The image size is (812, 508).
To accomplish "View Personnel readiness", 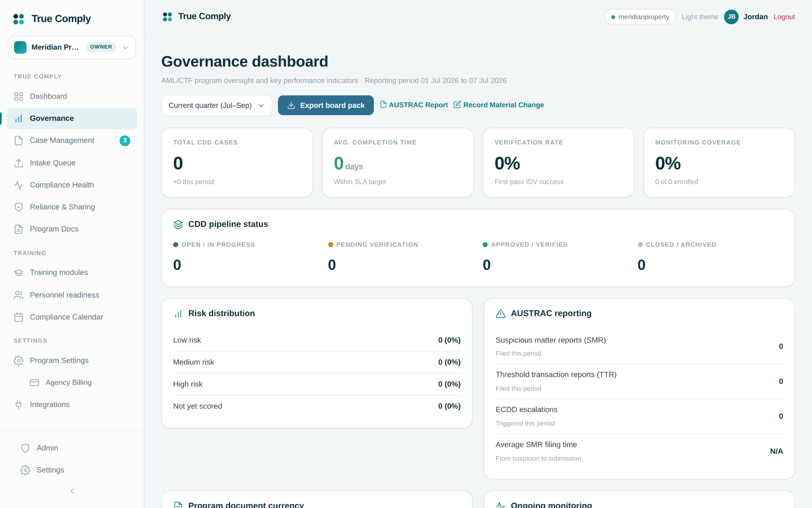I will click(72, 295).
